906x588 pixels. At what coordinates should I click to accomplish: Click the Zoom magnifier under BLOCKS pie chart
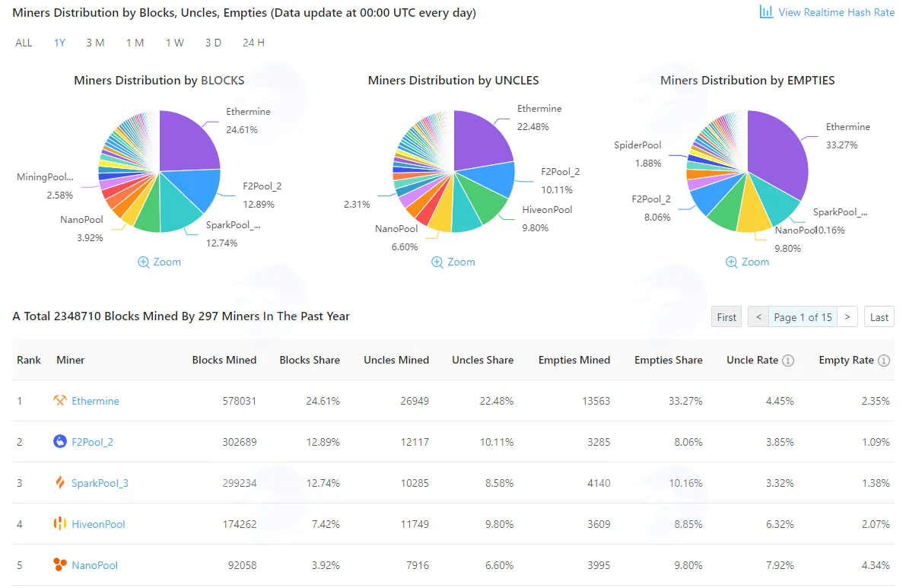pyautogui.click(x=143, y=262)
